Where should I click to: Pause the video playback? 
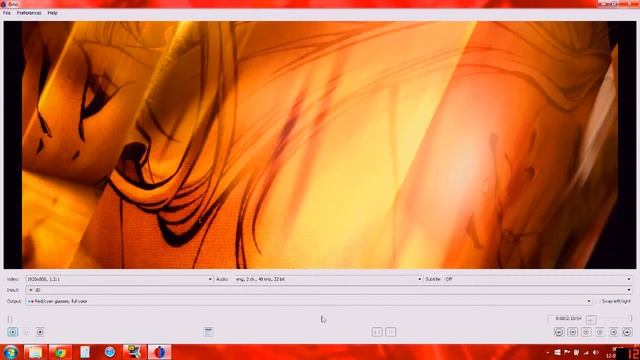[26, 332]
